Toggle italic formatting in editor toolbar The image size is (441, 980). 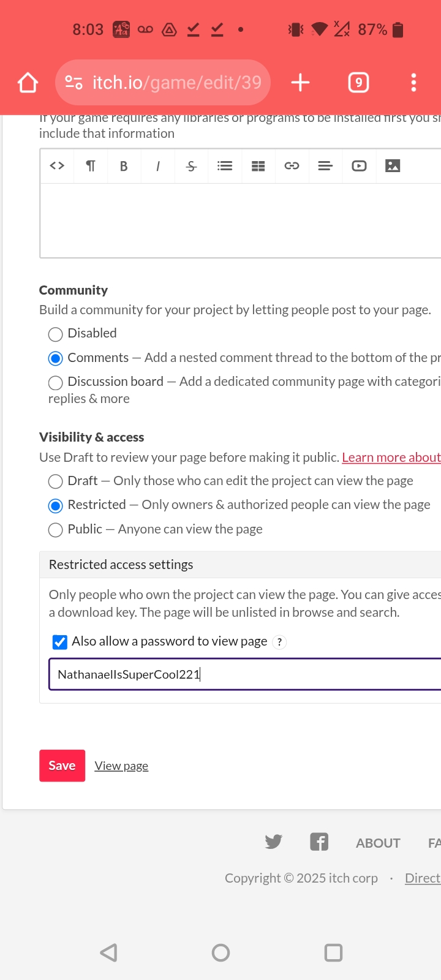(x=158, y=166)
